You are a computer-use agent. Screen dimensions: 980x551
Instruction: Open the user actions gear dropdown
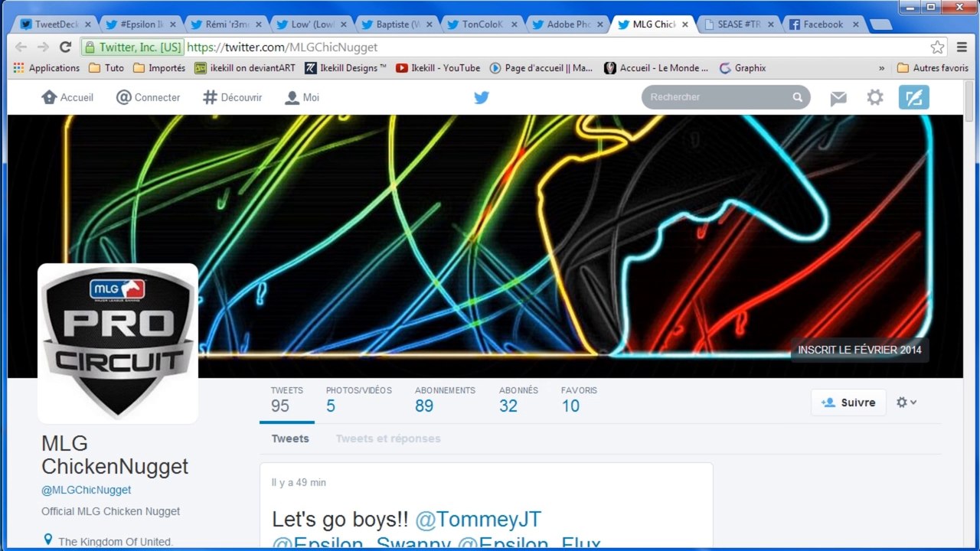[x=906, y=403]
